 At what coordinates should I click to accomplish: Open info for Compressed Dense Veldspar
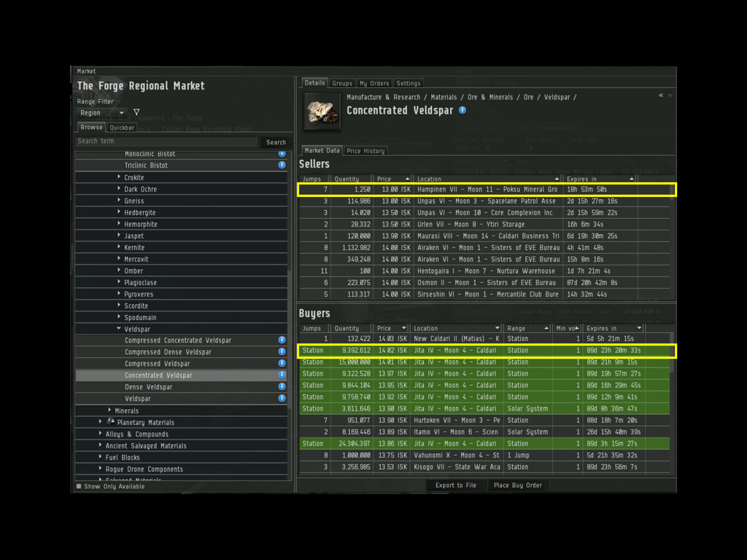point(282,351)
